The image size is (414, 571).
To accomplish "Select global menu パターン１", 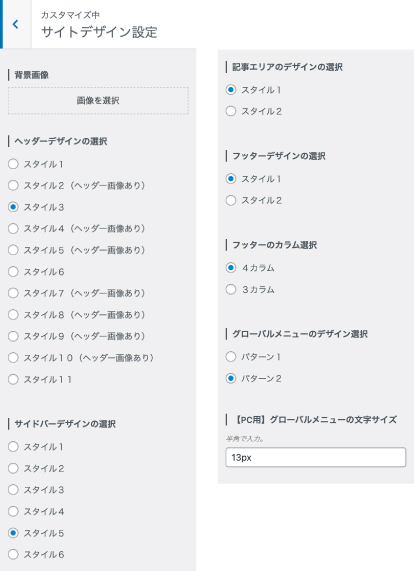I will click(x=231, y=357).
